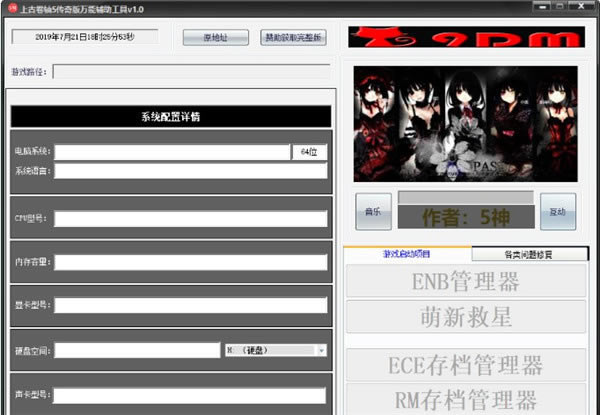Image resolution: width=600 pixels, height=415 pixels.
Task: Open RM存档管理器
Action: coord(466,399)
